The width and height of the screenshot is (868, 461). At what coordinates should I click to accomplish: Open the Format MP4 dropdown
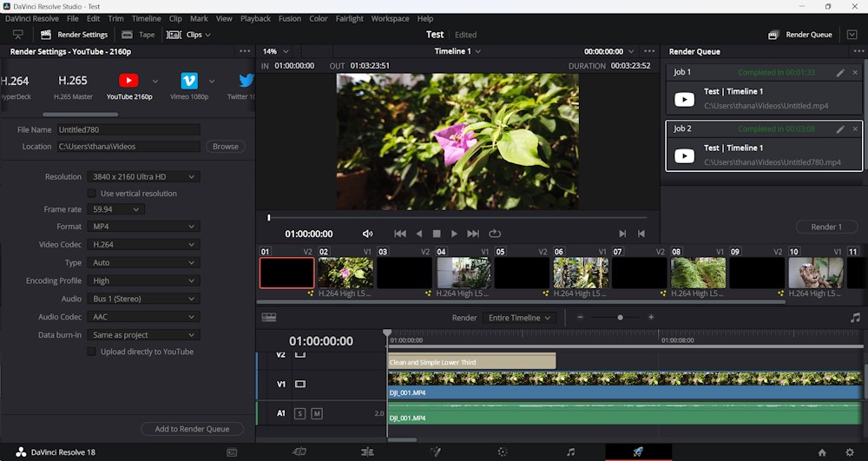143,227
